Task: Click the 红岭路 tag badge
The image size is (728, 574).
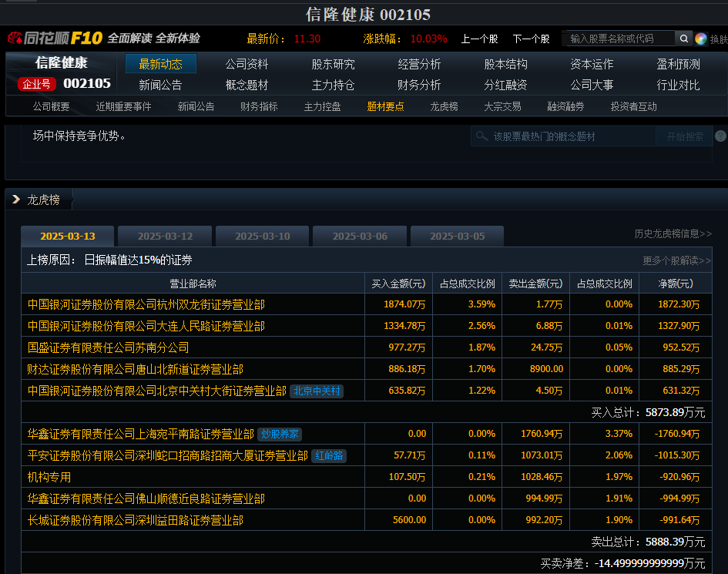Action: click(x=329, y=456)
